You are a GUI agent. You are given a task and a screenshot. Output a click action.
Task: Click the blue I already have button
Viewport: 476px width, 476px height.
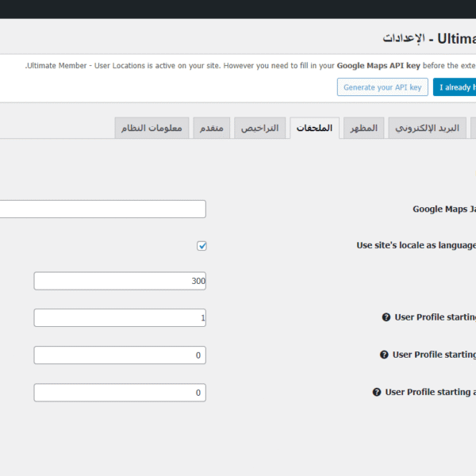(455, 87)
